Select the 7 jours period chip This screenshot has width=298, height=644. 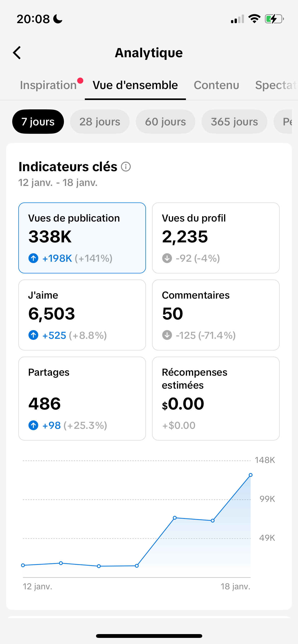[x=38, y=122]
